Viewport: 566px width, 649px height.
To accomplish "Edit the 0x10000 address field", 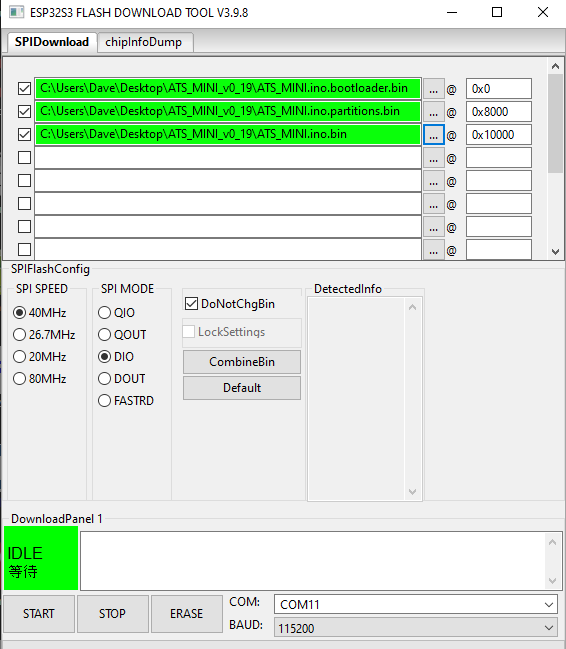I will [x=499, y=135].
